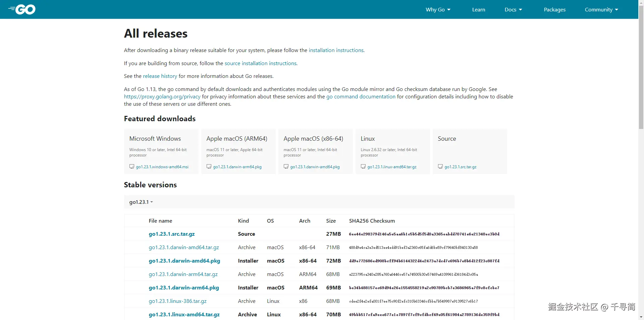Click the "Kind" column header
644x320 pixels.
(x=244, y=221)
